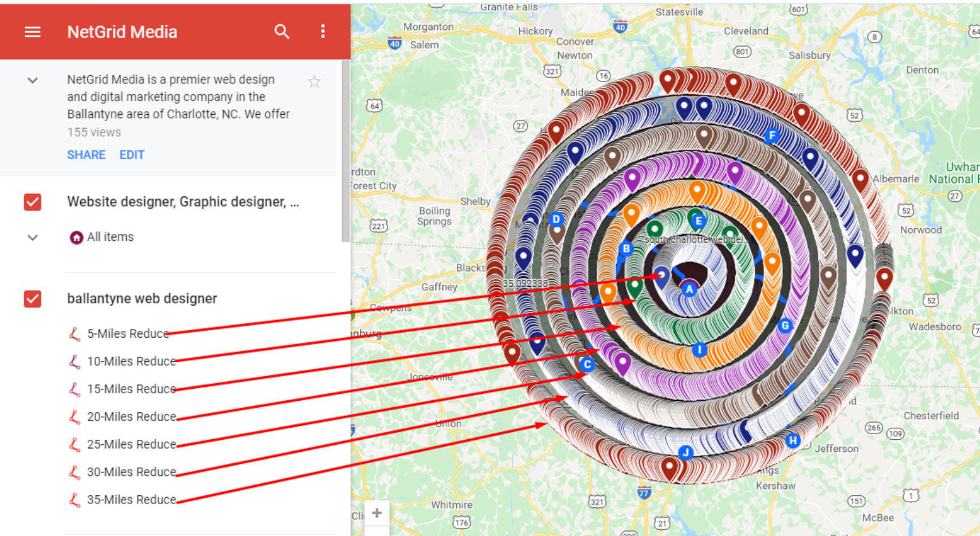The height and width of the screenshot is (536, 980).
Task: Click the blue marker labeled G
Action: tap(785, 326)
